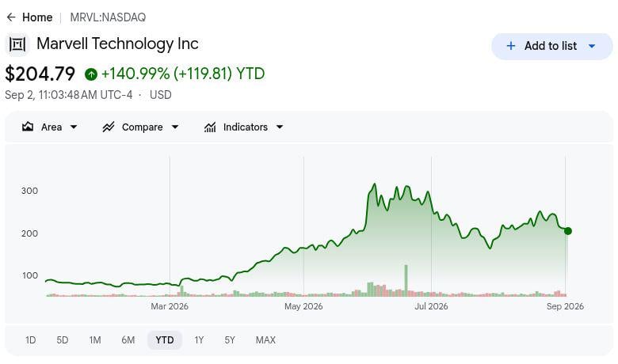The height and width of the screenshot is (364, 618).
Task: Click the Compare lines icon
Action: coord(109,127)
